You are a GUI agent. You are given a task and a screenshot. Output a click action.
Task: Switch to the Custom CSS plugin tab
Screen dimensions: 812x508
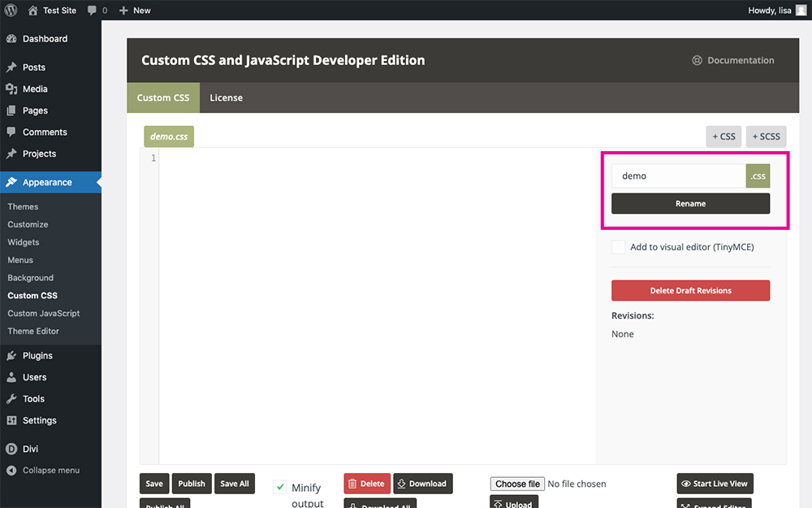tap(163, 98)
